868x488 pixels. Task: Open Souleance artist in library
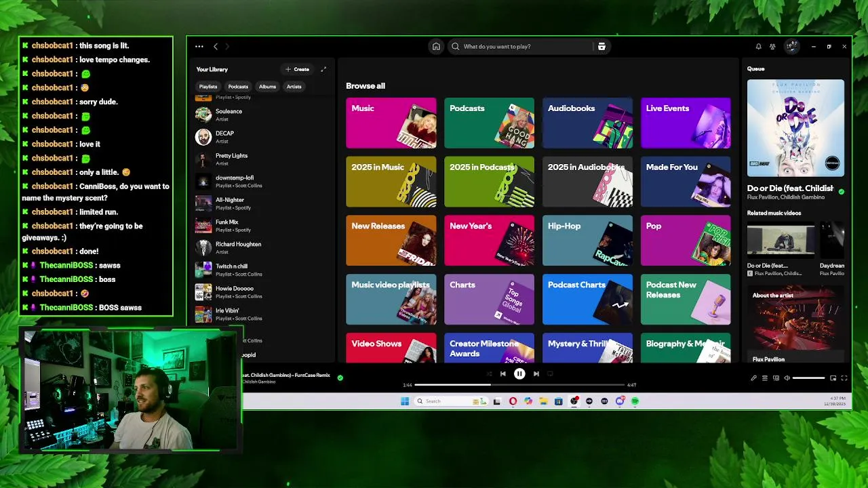coord(261,115)
